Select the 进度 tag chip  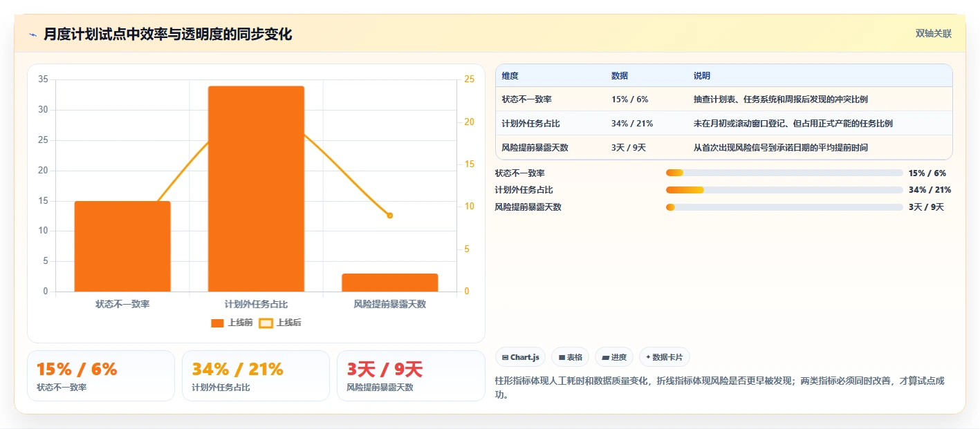pos(614,357)
